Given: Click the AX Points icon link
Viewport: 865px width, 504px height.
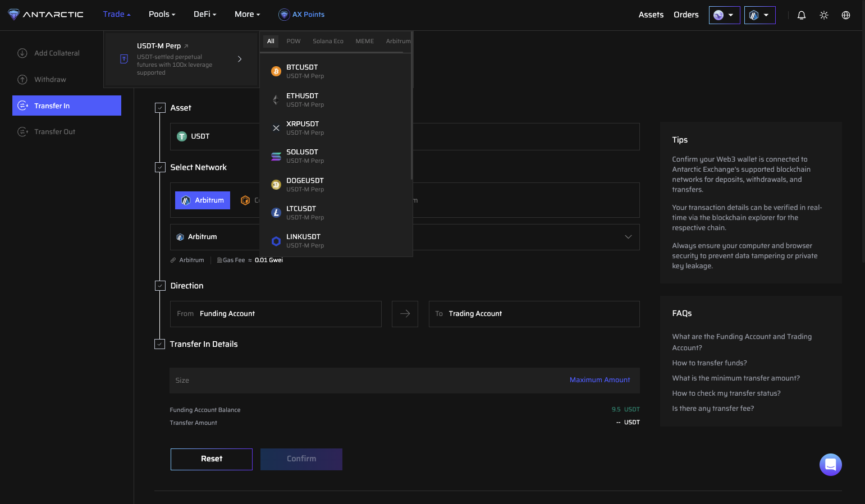Looking at the screenshot, I should coord(301,15).
